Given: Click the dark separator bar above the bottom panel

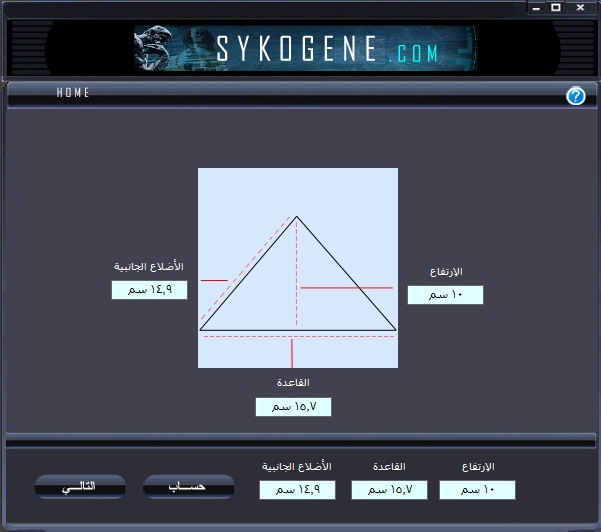Looking at the screenshot, I should 300,441.
